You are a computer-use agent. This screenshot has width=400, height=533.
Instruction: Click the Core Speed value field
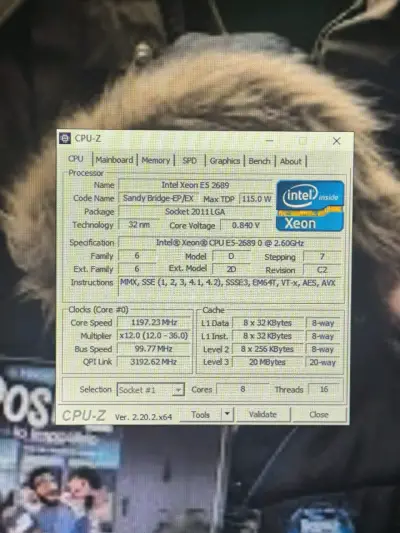pyautogui.click(x=154, y=322)
